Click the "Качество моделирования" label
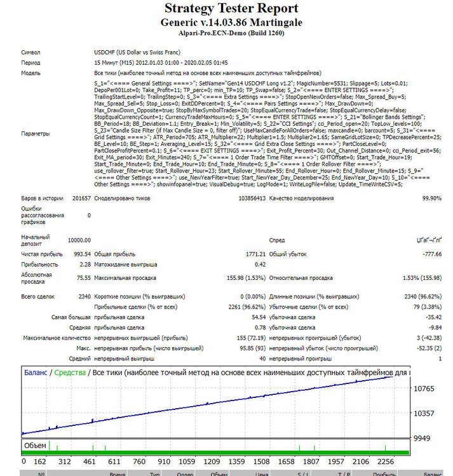Viewport: 453px width, 476px height. (301, 198)
